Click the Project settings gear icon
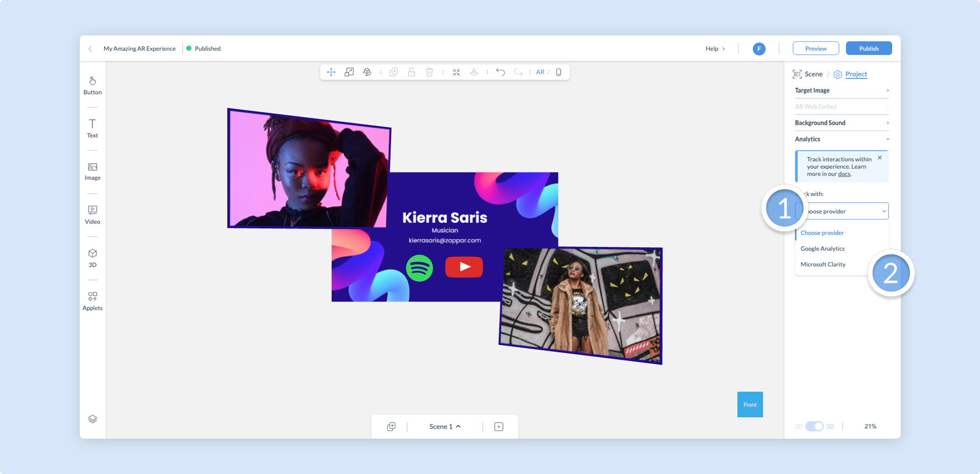 coord(838,74)
